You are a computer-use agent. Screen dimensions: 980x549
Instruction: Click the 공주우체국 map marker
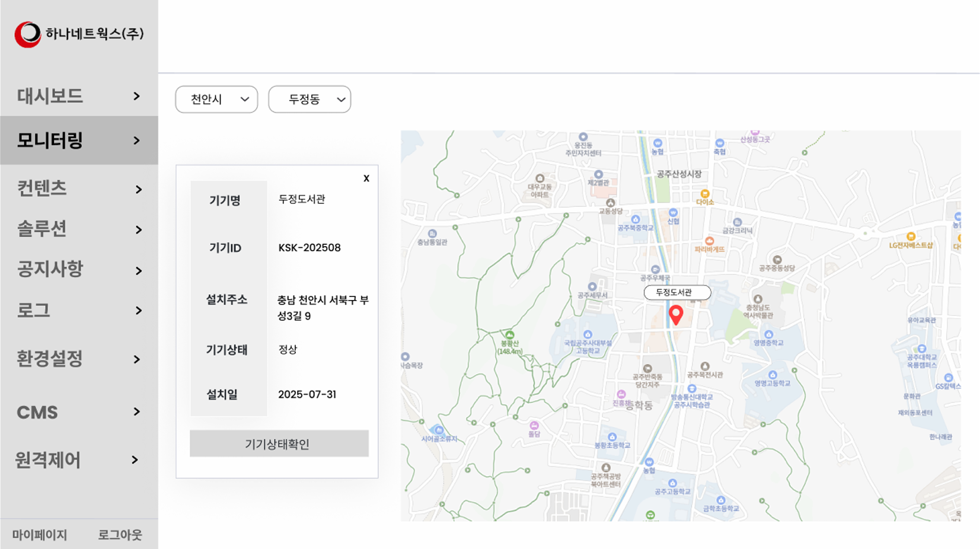(655, 270)
